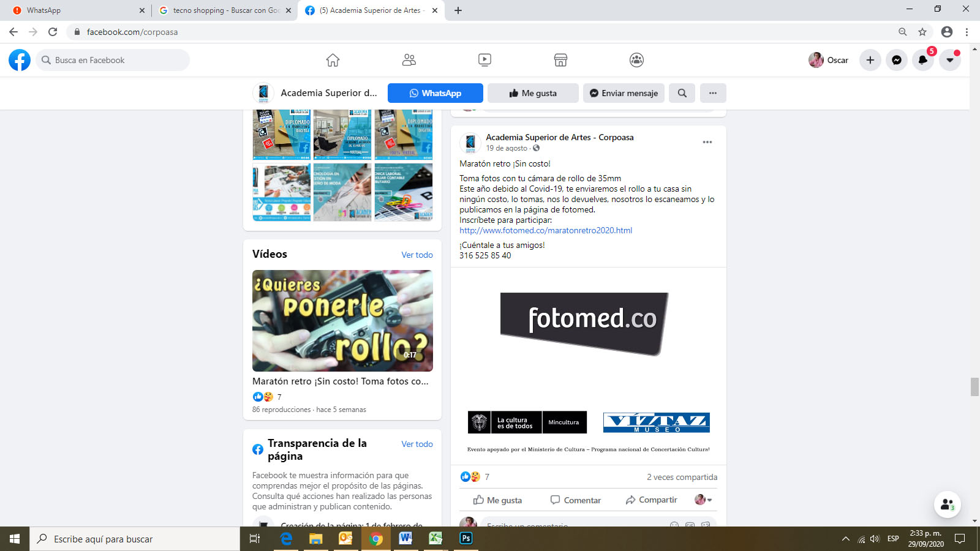Like the page with Me gusta button
The height and width of the screenshot is (551, 980).
click(533, 93)
